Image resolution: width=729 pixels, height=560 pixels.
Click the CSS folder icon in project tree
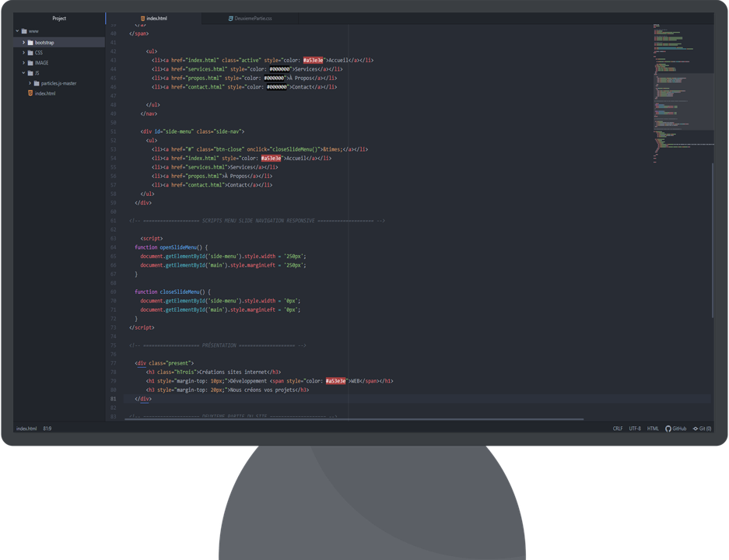pyautogui.click(x=30, y=52)
